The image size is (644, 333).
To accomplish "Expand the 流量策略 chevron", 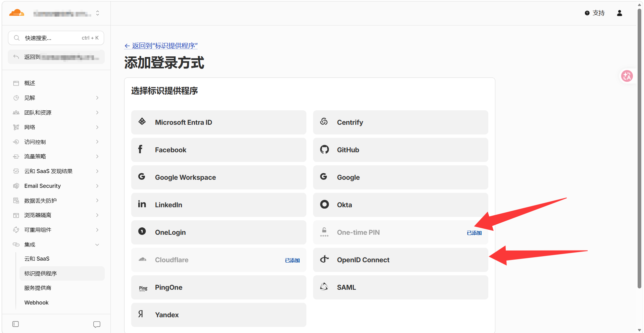I will click(97, 157).
